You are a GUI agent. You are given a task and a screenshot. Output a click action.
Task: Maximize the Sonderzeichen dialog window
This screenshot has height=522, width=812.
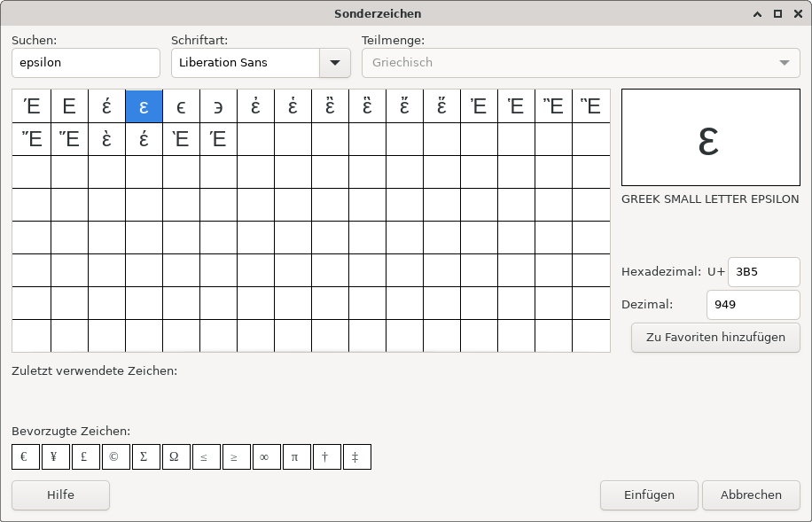tap(777, 14)
